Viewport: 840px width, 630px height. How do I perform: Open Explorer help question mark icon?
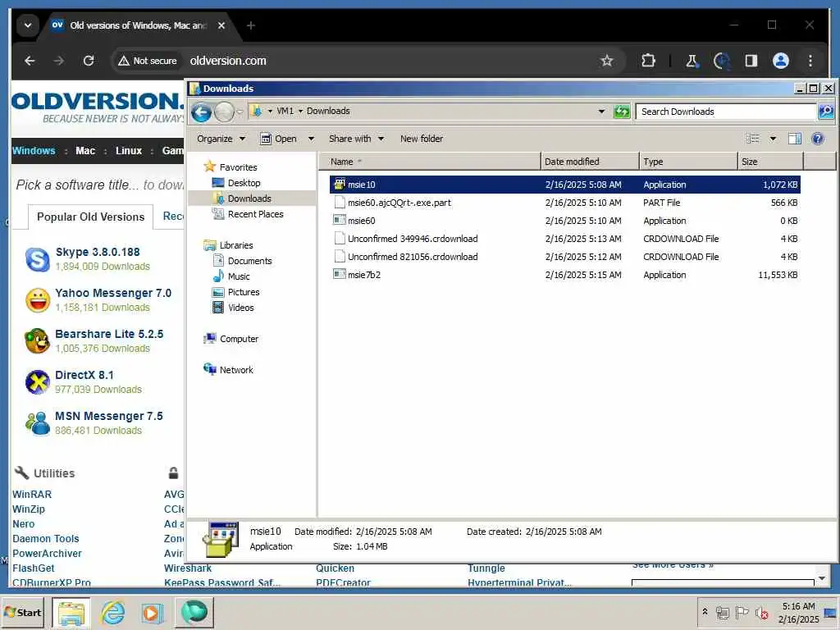(x=818, y=139)
